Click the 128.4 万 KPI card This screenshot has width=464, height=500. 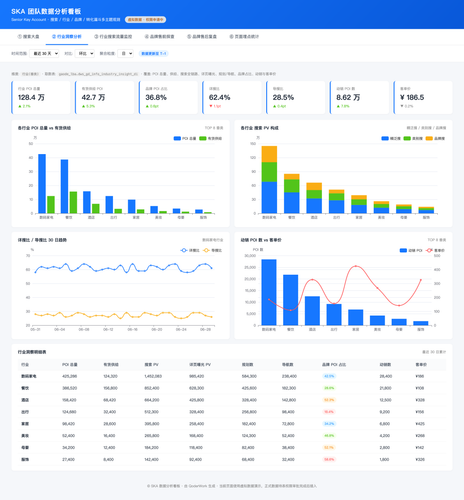(x=41, y=97)
